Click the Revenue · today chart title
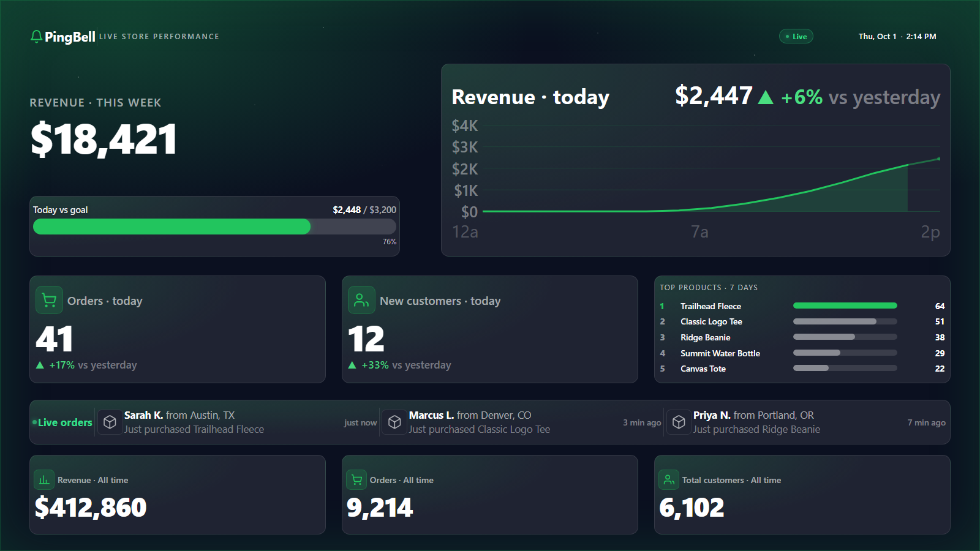This screenshot has height=551, width=980. point(530,97)
